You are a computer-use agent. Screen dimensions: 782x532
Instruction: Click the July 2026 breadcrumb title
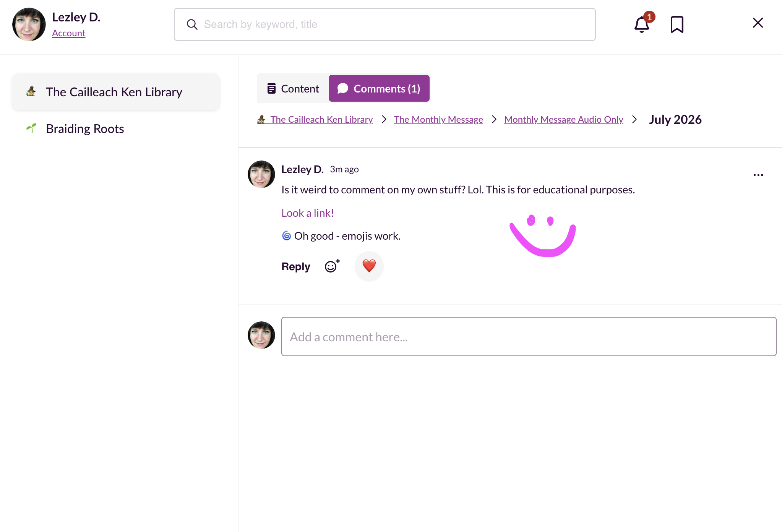pos(675,120)
